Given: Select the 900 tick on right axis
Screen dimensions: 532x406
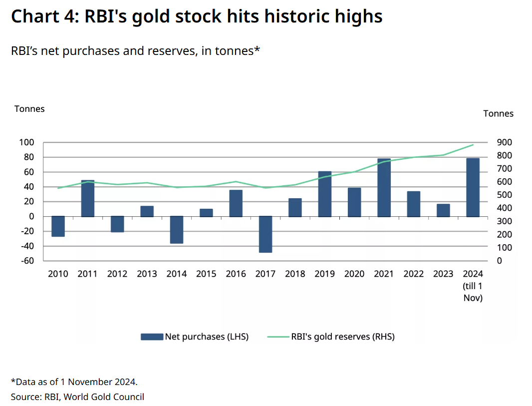Looking at the screenshot, I should coord(505,143).
